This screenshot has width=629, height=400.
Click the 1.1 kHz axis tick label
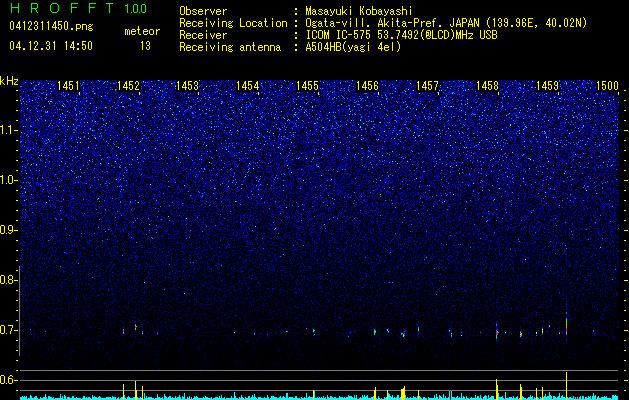tap(8, 130)
